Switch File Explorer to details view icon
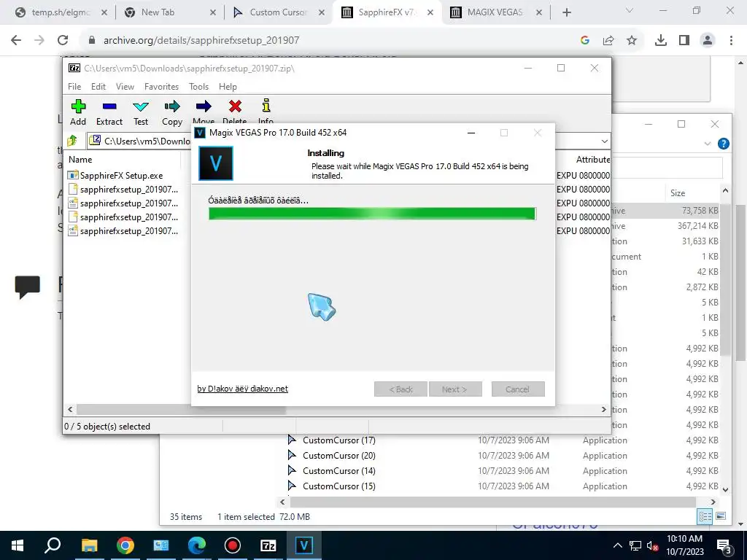Image resolution: width=747 pixels, height=560 pixels. [x=705, y=516]
